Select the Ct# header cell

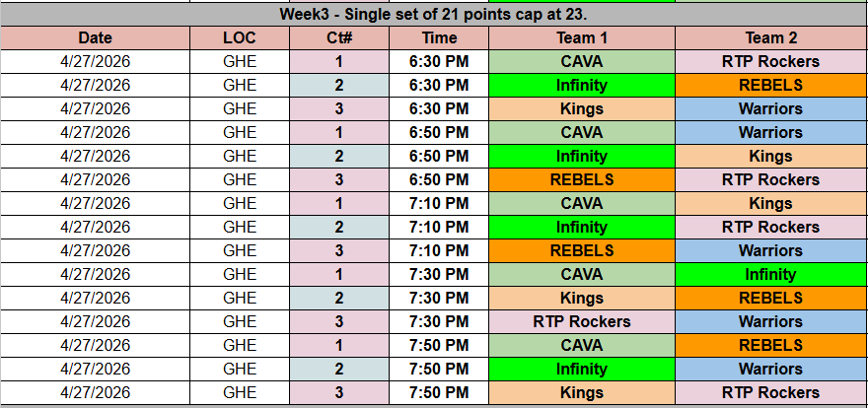coord(339,38)
